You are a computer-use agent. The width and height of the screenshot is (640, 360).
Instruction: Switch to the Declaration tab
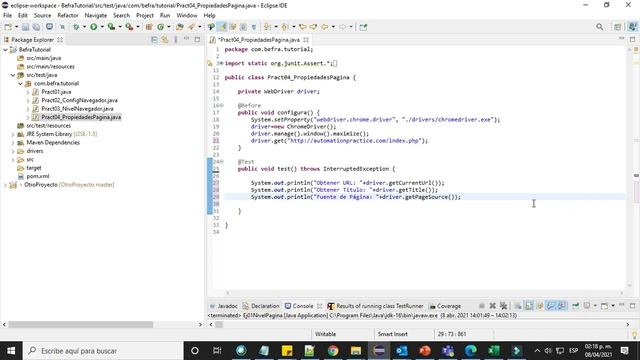261,306
